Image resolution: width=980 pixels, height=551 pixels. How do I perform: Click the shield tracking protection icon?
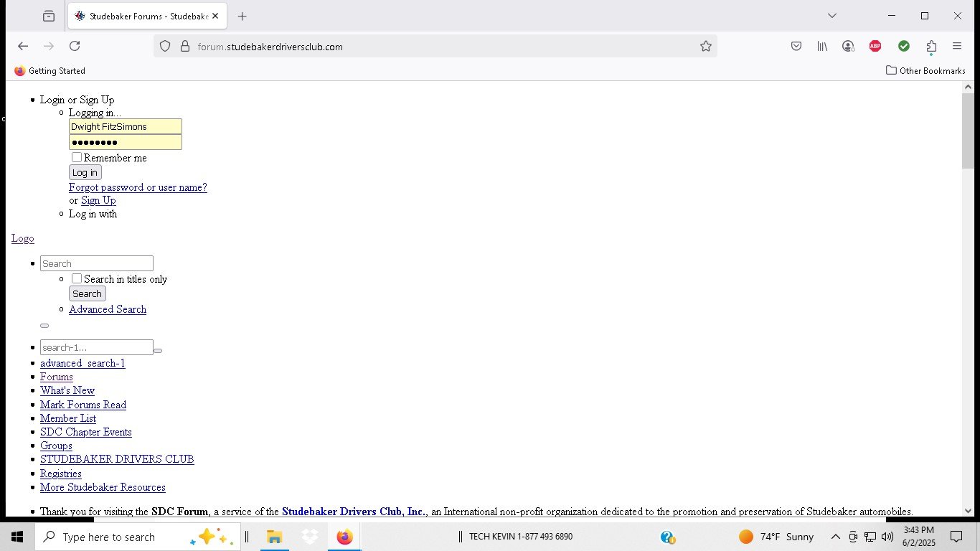coord(165,46)
